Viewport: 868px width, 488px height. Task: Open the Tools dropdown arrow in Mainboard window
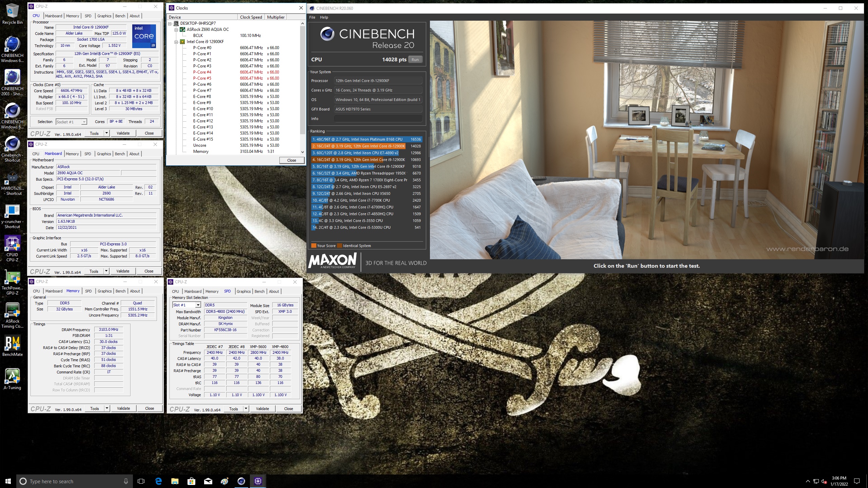pos(106,271)
